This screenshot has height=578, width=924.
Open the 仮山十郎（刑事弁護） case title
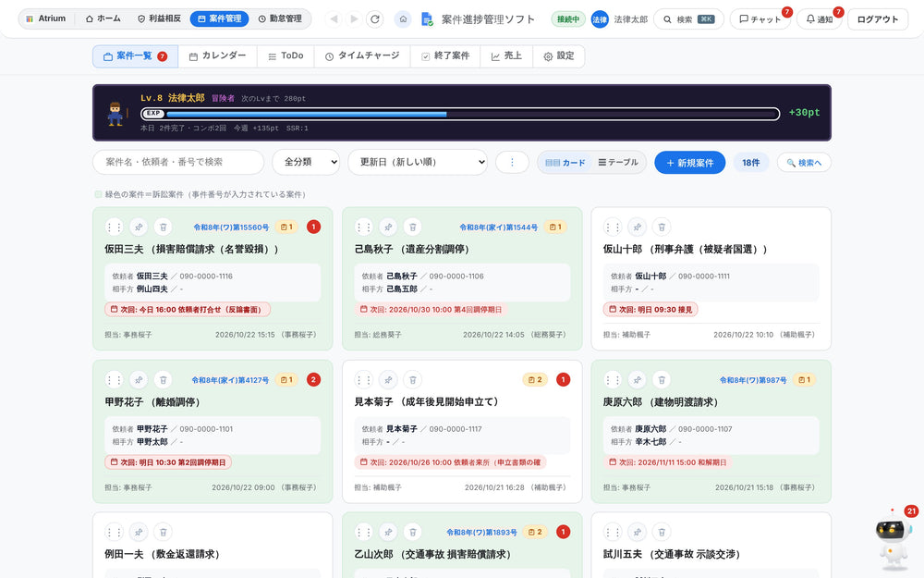[x=686, y=249]
